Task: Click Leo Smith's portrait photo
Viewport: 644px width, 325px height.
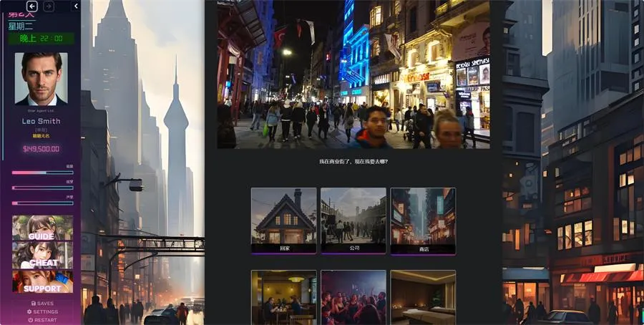Action: tap(42, 79)
